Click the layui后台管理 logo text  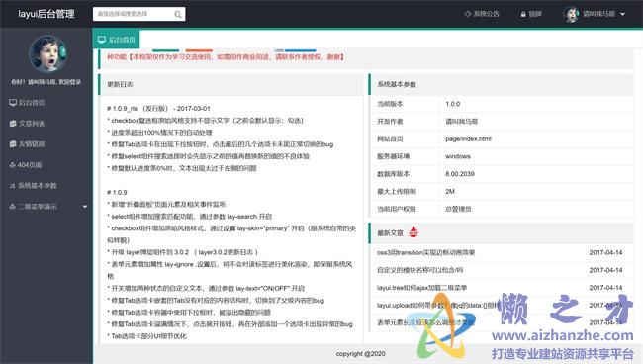[46, 14]
